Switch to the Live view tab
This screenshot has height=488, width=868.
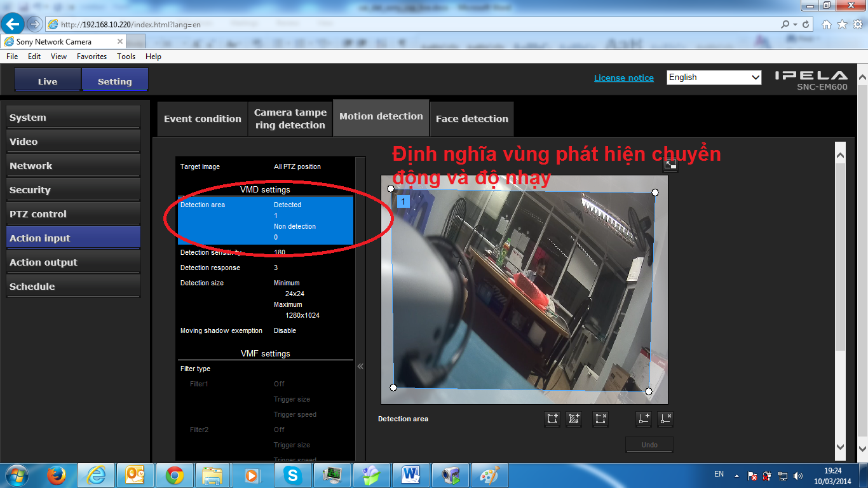(48, 81)
